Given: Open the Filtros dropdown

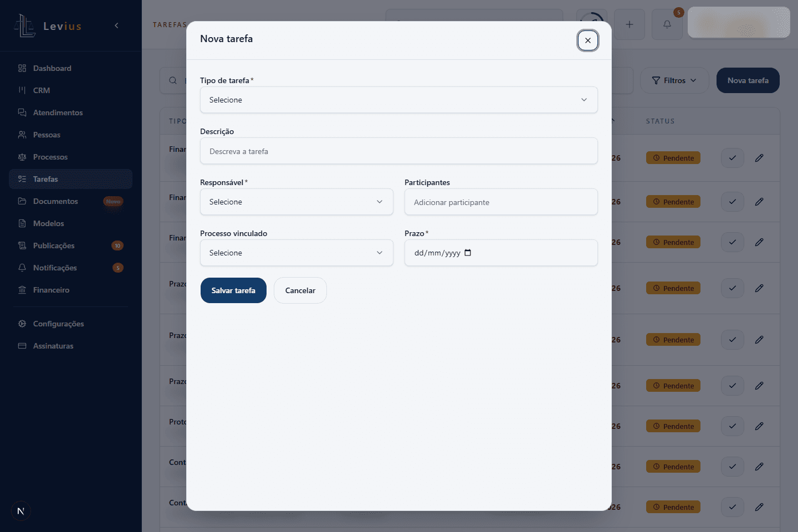Looking at the screenshot, I should coord(674,80).
